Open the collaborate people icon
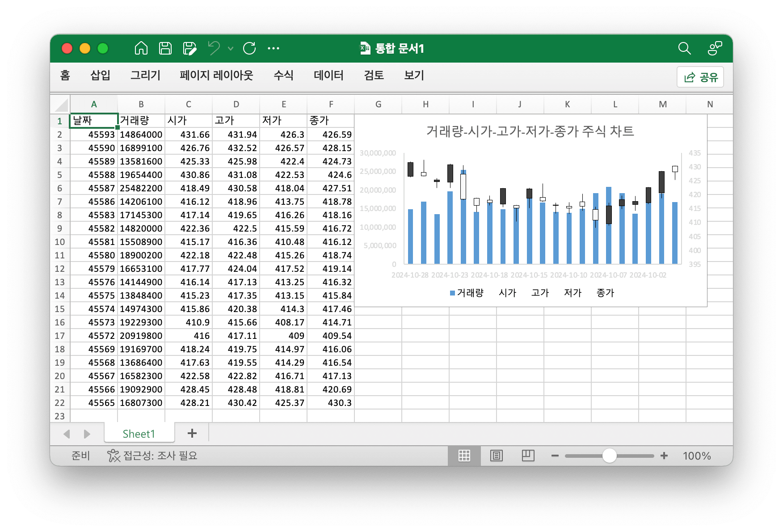 tap(715, 48)
